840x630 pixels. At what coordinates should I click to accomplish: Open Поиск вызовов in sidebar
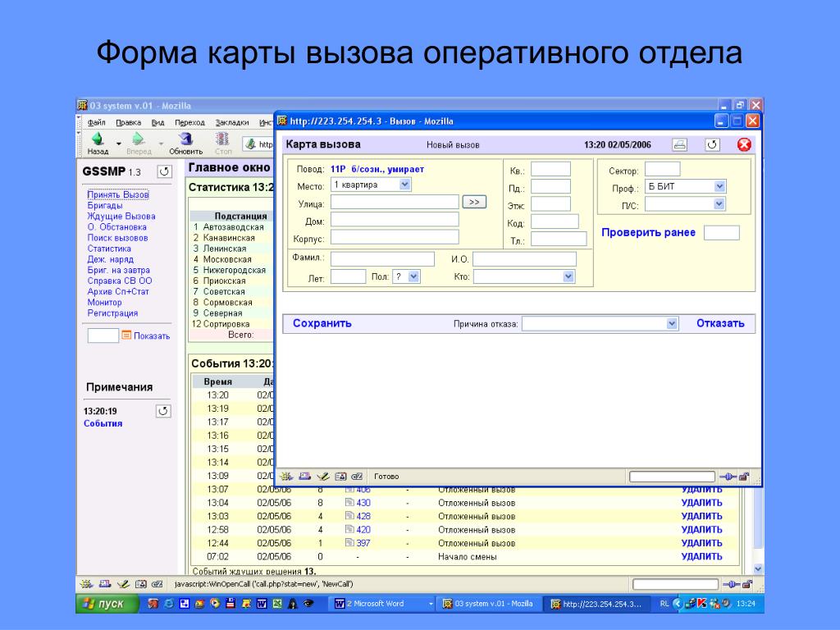pyautogui.click(x=117, y=237)
